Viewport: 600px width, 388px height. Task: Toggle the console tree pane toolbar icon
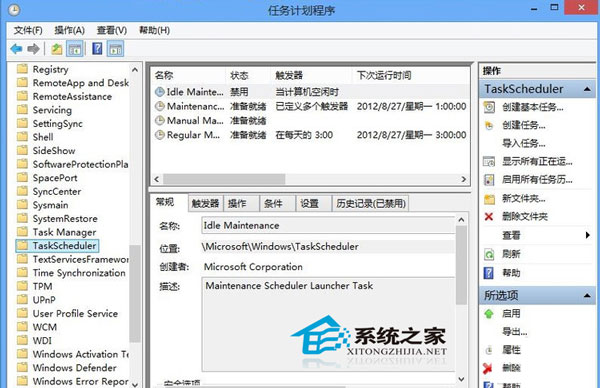[x=75, y=49]
